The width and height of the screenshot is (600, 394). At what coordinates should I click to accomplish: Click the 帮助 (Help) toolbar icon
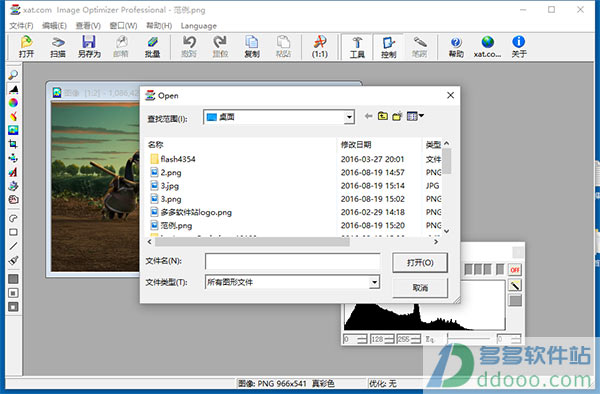[x=456, y=47]
